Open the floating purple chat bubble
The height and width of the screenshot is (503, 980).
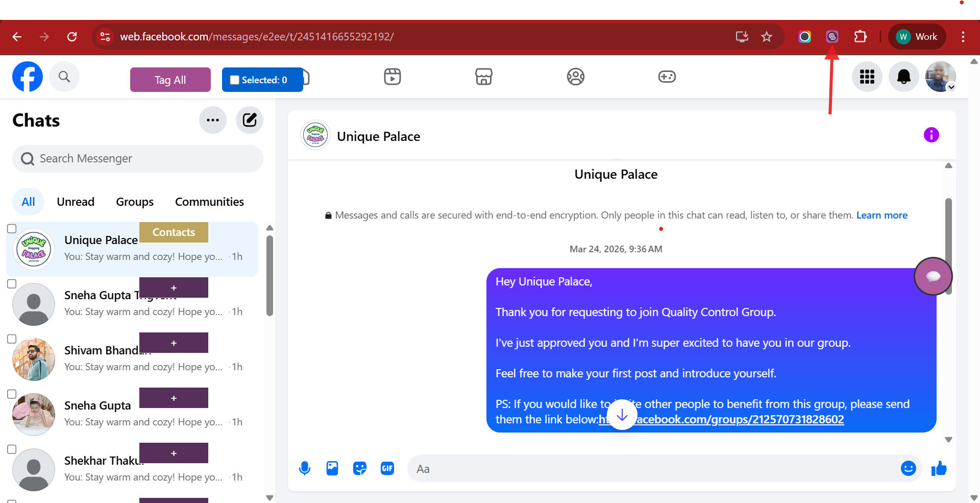pyautogui.click(x=933, y=276)
